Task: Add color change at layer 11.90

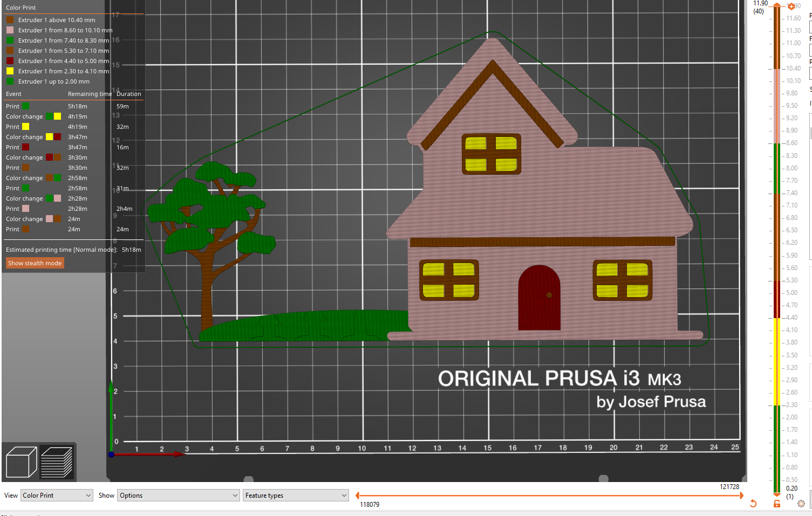Action: coord(791,6)
